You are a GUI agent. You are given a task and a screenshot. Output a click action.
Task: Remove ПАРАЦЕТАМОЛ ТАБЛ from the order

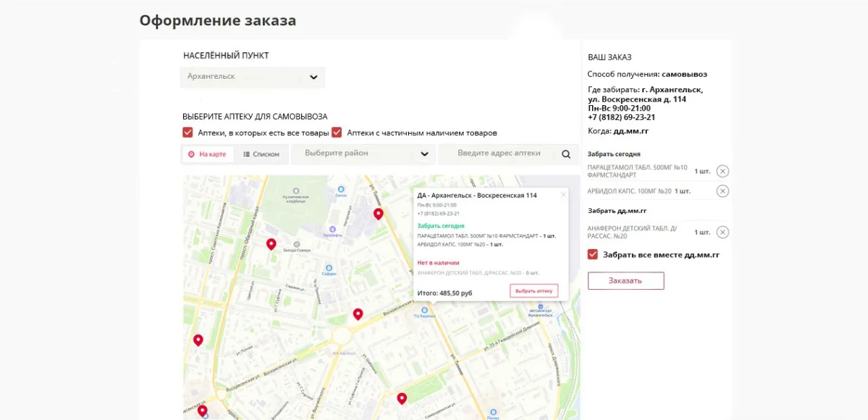coord(722,171)
